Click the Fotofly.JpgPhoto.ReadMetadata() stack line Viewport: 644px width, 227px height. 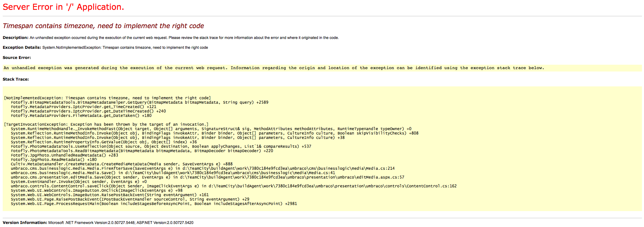[x=53, y=160]
